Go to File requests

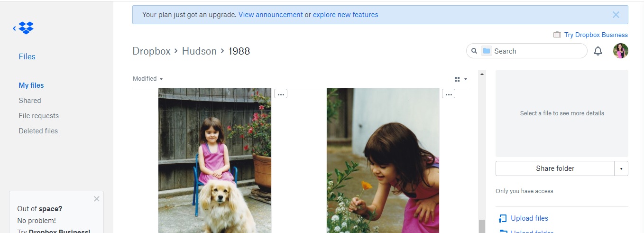point(39,116)
